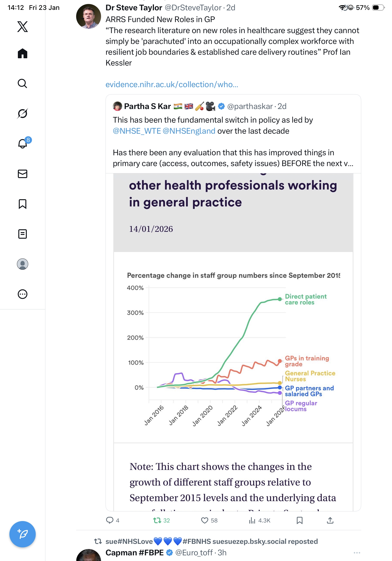Expand the More options circle menu
This screenshot has height=561, width=392.
[23, 294]
